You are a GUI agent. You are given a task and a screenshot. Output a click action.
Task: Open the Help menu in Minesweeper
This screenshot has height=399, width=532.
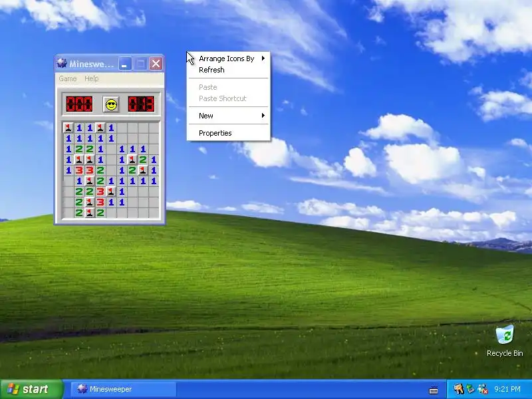tap(91, 78)
